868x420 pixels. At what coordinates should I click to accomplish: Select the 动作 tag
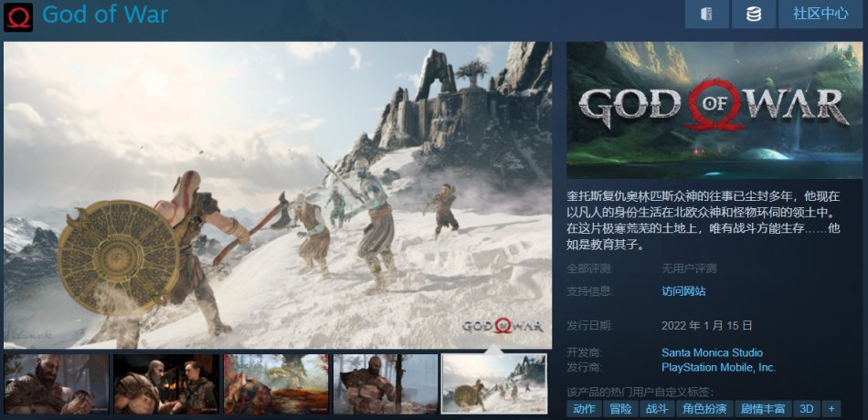click(x=585, y=409)
